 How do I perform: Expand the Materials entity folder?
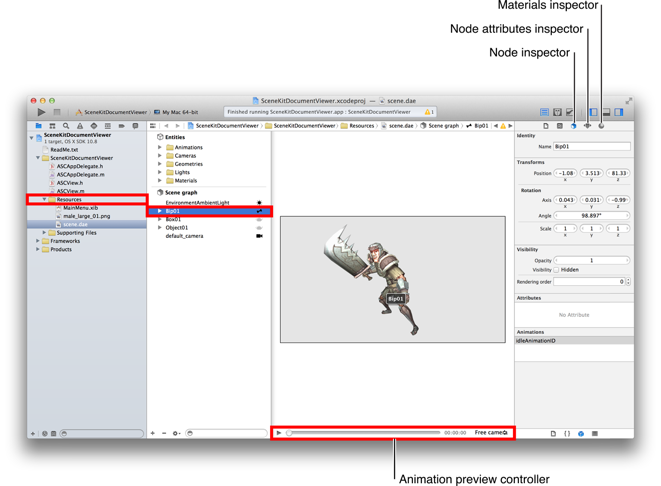[x=160, y=180]
